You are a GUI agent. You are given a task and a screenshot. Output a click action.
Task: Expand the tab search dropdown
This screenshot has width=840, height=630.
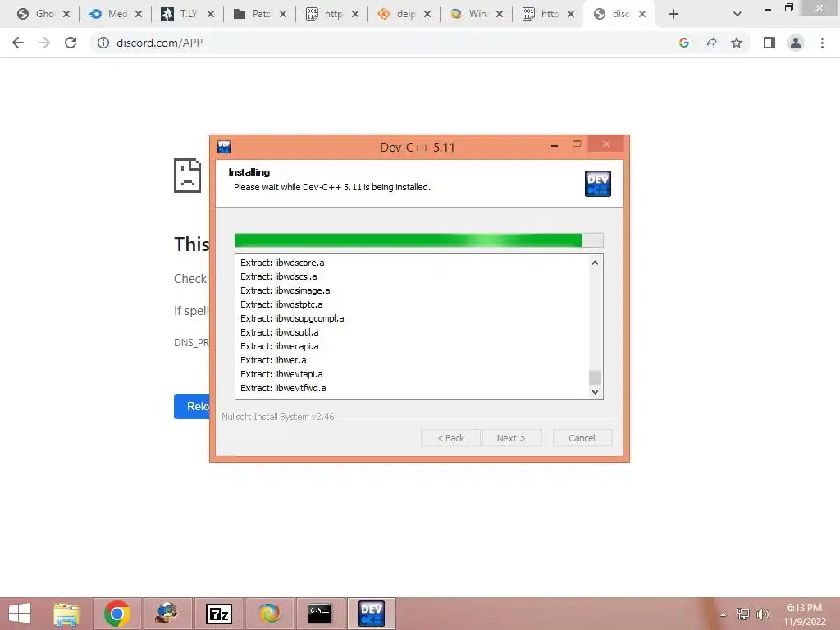(x=737, y=14)
